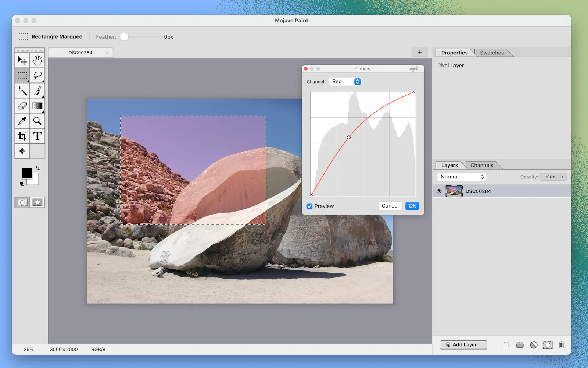Click the Opacity 100% field

click(x=549, y=177)
